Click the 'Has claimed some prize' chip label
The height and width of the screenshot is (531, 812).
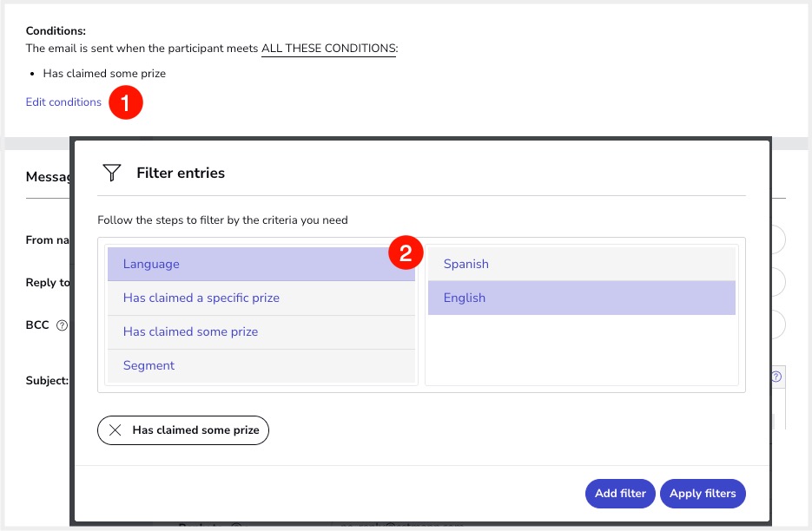coord(195,429)
